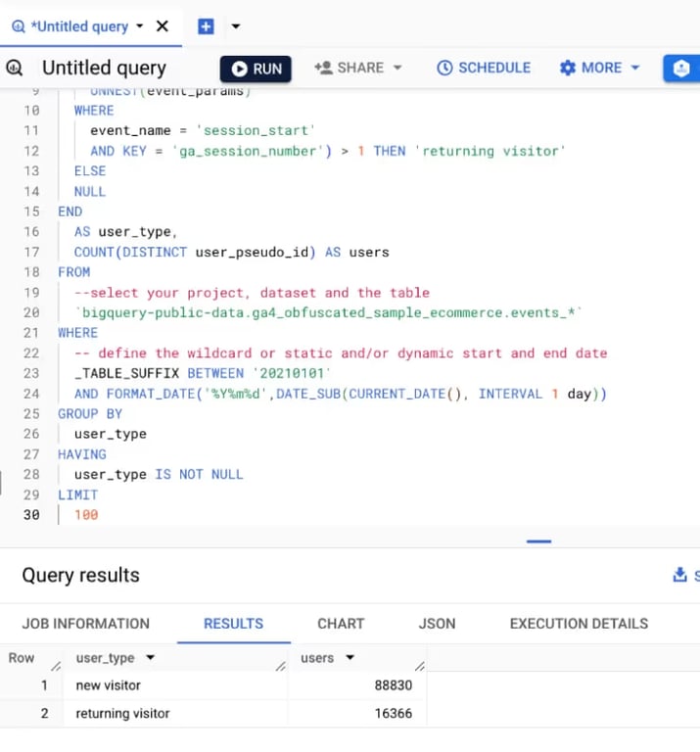Select the RESULTS tab
This screenshot has width=700, height=752.
(233, 624)
